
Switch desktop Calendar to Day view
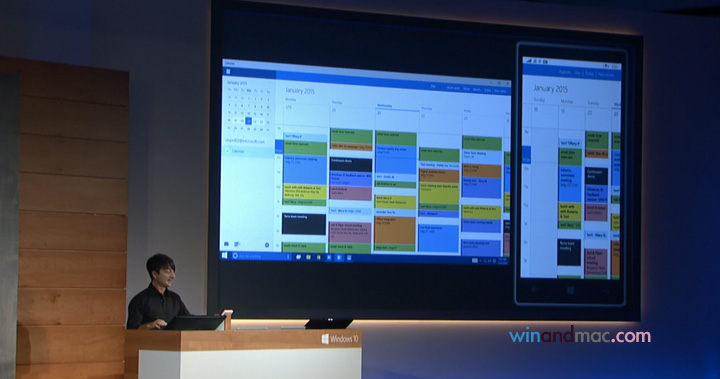pos(433,86)
